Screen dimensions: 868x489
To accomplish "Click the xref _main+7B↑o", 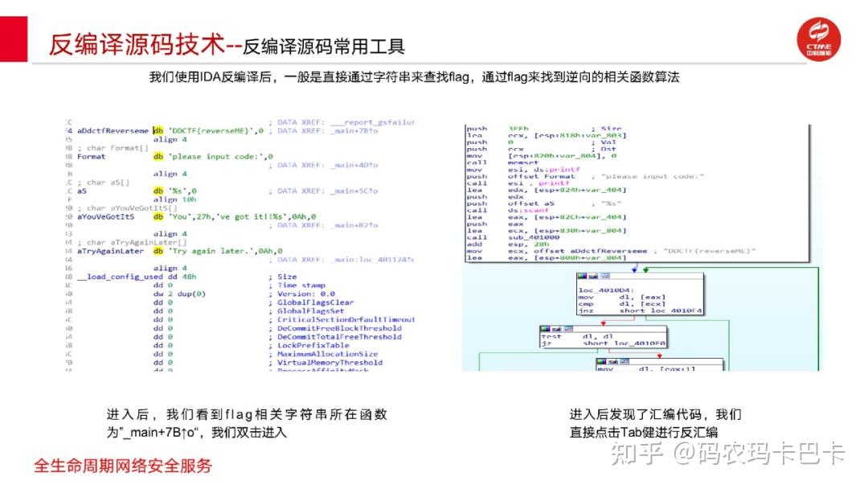I will tap(356, 131).
